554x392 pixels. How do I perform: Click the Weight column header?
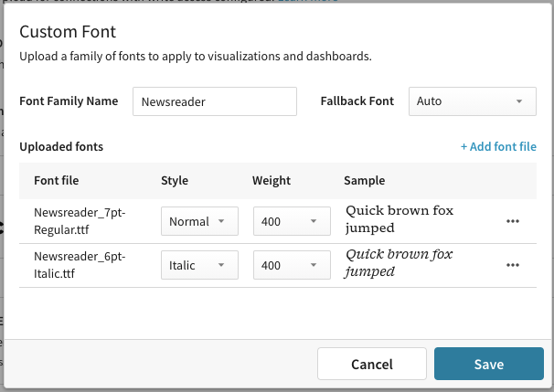(272, 180)
